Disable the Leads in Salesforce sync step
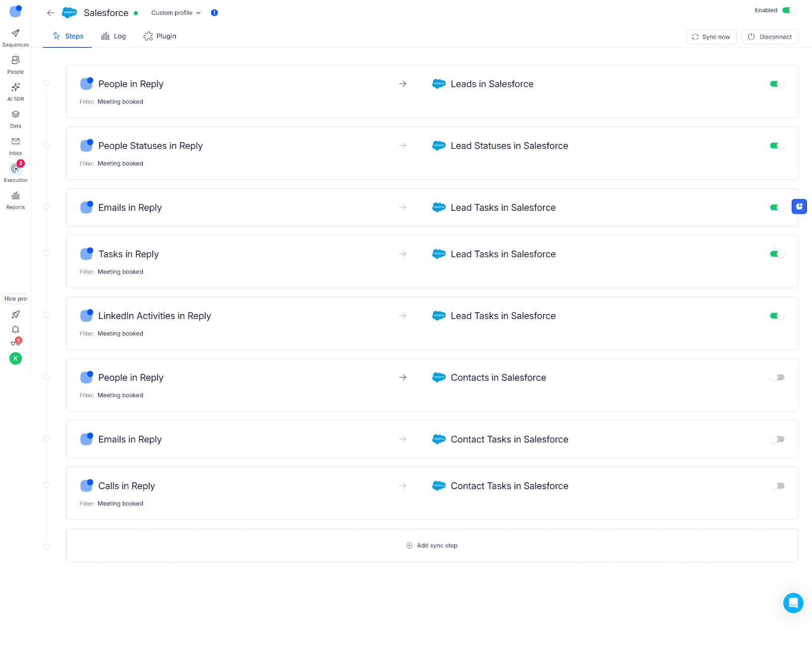Image resolution: width=812 pixels, height=647 pixels. click(776, 84)
